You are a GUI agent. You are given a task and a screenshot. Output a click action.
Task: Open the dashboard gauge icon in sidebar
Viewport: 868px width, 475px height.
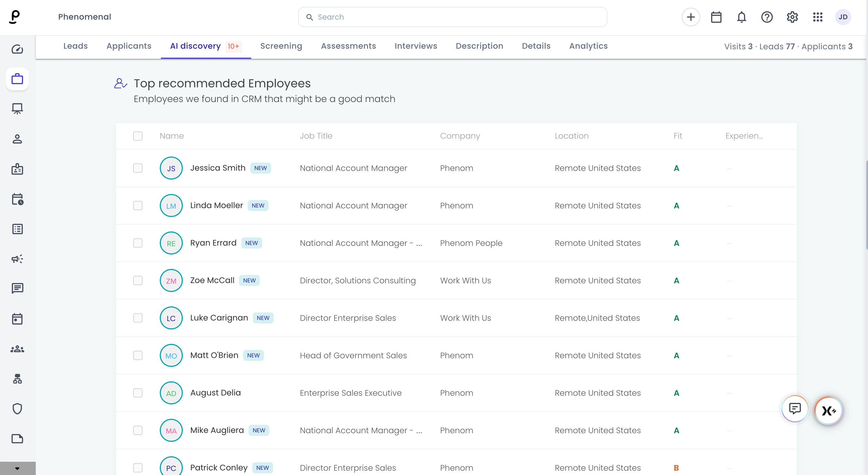(x=17, y=49)
